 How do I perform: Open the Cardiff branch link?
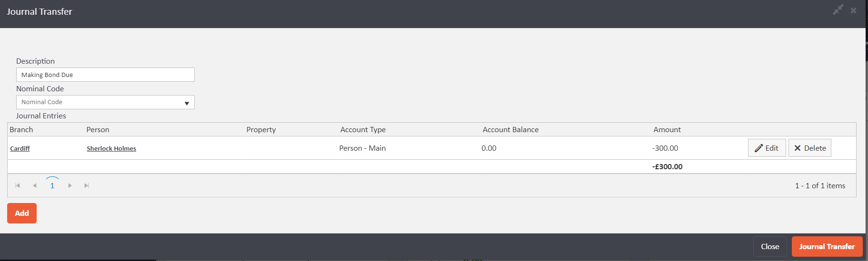click(20, 149)
